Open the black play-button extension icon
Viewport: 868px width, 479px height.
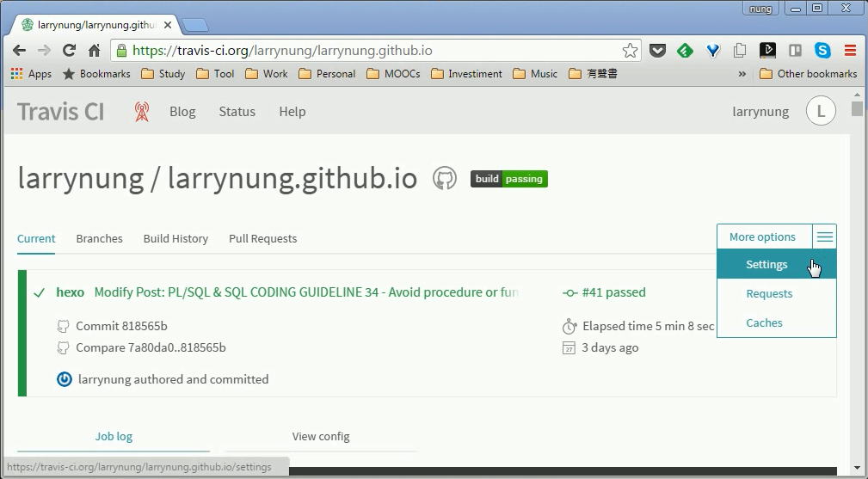(x=767, y=51)
